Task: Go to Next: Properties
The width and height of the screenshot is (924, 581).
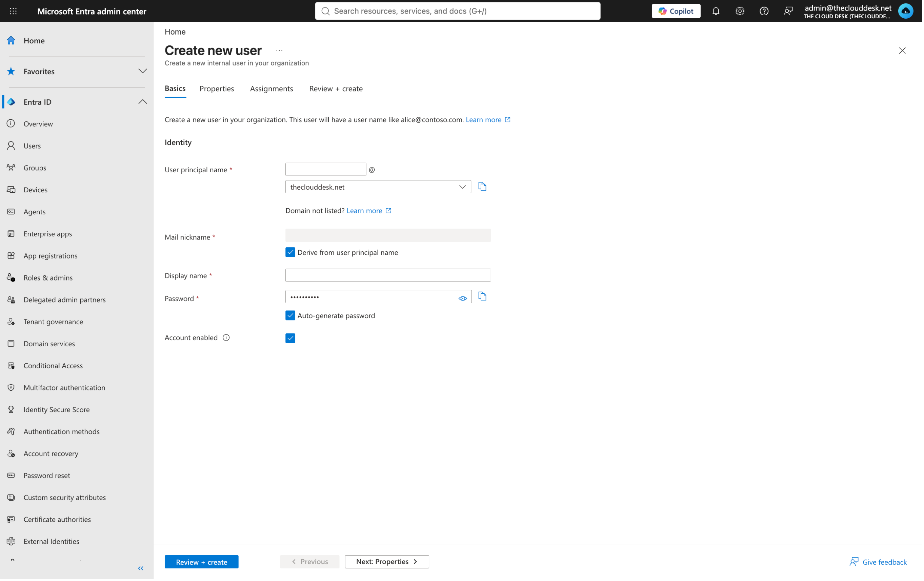Action: pos(387,562)
